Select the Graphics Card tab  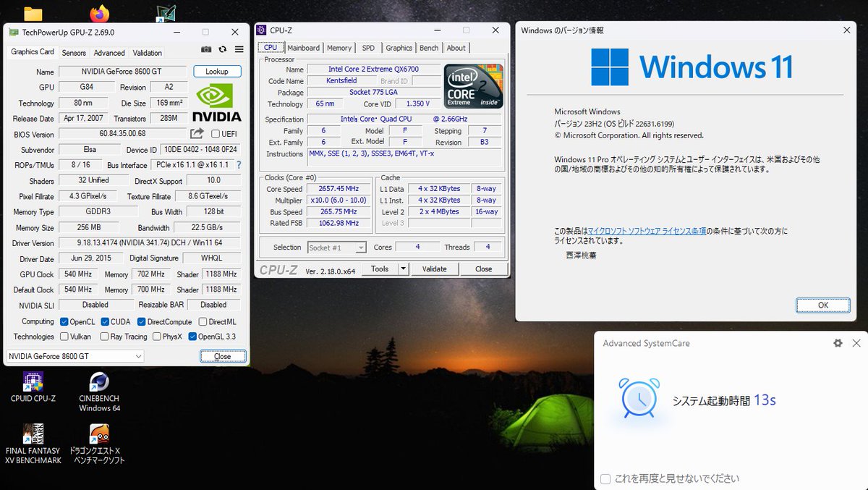[33, 52]
